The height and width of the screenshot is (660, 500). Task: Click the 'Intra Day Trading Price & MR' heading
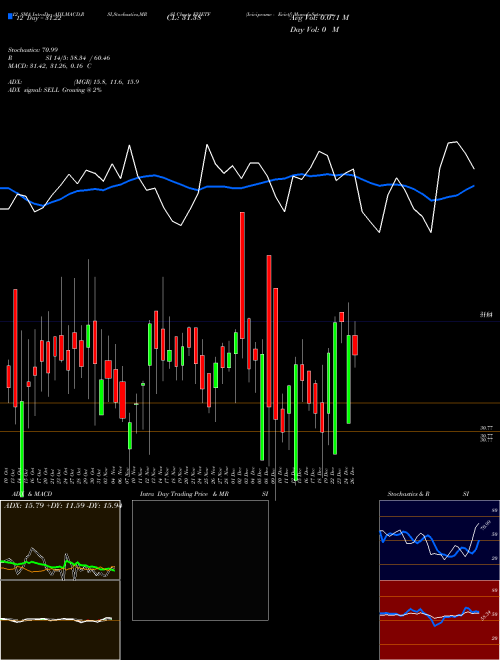(x=185, y=494)
